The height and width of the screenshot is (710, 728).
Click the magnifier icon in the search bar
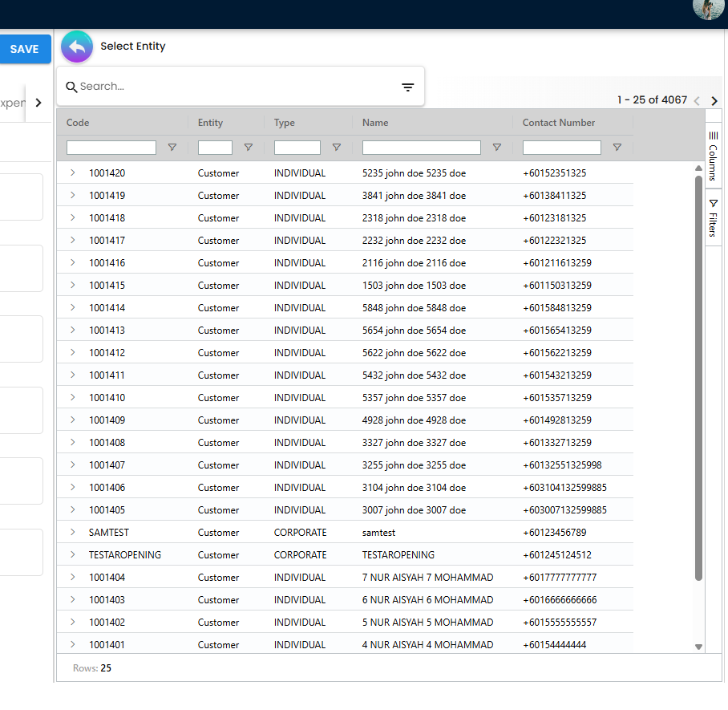(73, 86)
